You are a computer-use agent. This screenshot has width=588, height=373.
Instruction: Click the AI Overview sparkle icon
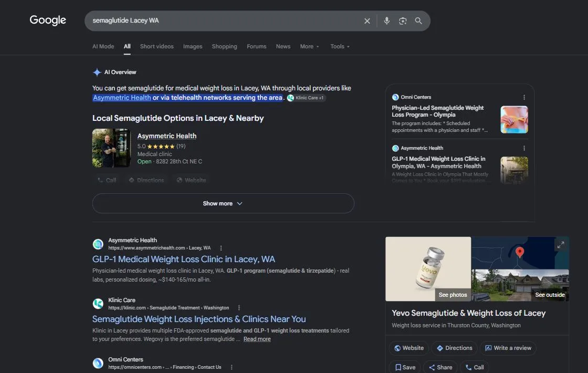tap(97, 72)
